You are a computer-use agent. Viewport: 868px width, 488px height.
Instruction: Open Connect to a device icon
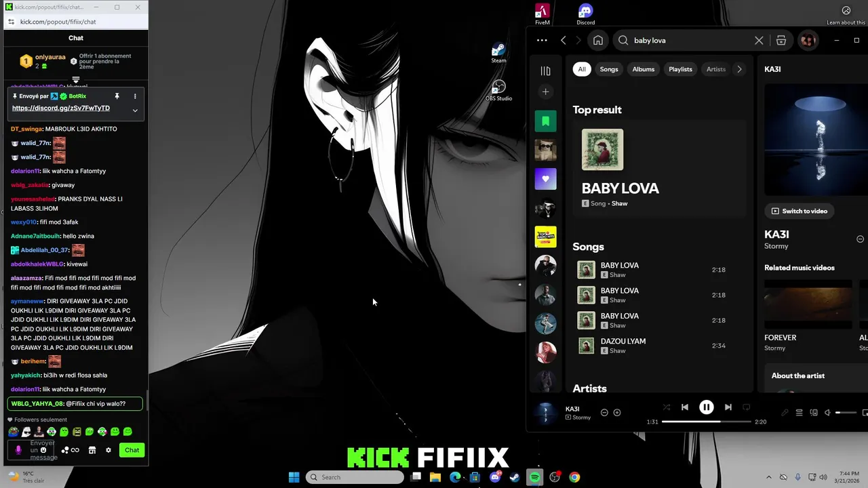[x=814, y=413]
